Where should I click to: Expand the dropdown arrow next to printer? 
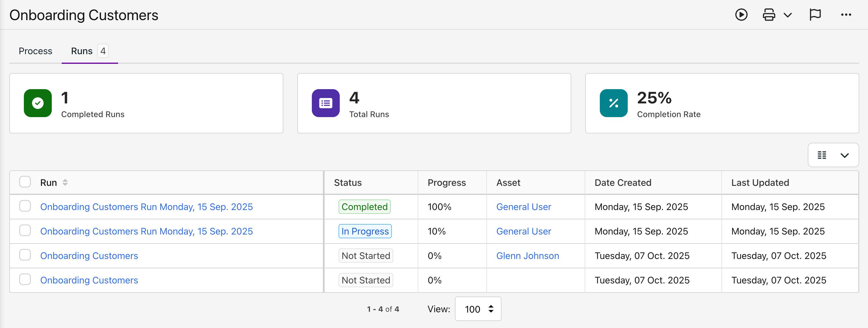(787, 15)
